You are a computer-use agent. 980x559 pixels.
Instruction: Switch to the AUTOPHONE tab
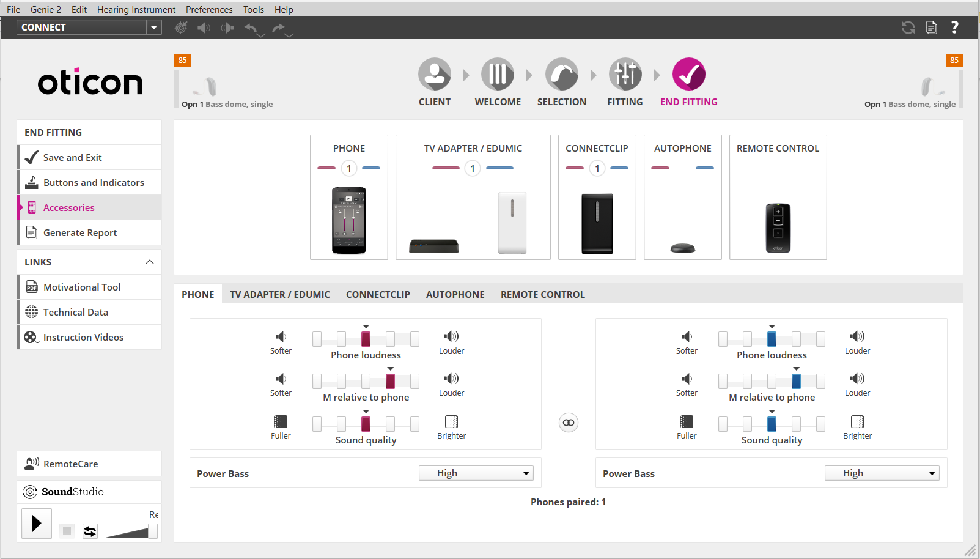455,294
